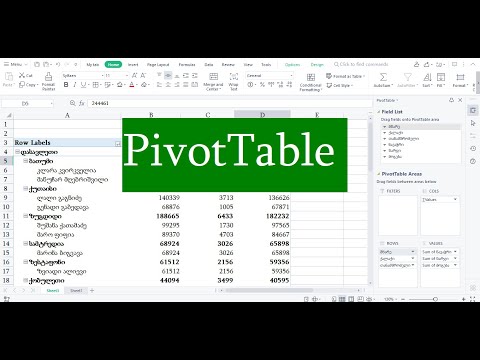Click the AutoSum sigma icon
The width and height of the screenshot is (480, 360).
pyautogui.click(x=383, y=77)
